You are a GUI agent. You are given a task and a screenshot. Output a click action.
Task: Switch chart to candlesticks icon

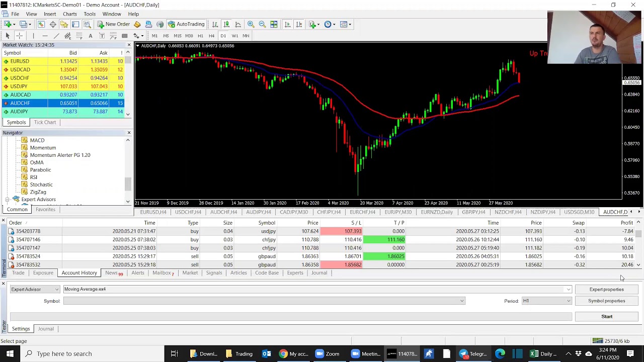tap(226, 24)
